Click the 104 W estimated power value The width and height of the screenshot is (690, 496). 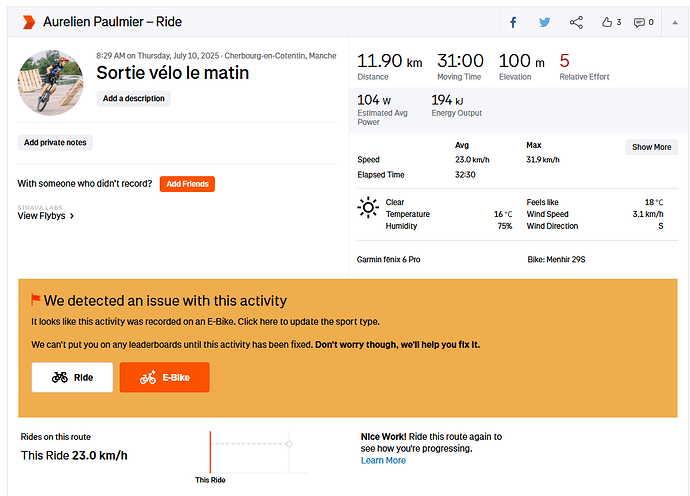pos(374,100)
